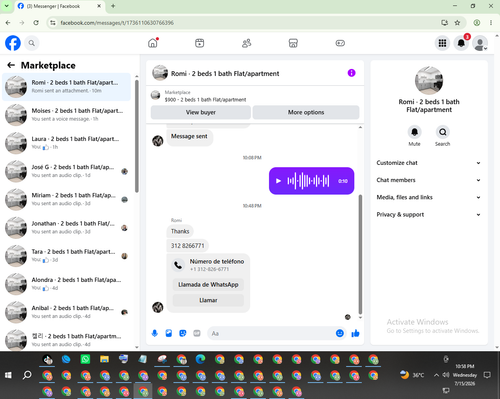Open notifications bell with red badge
Image resolution: width=500 pixels, height=399 pixels.
point(461,43)
